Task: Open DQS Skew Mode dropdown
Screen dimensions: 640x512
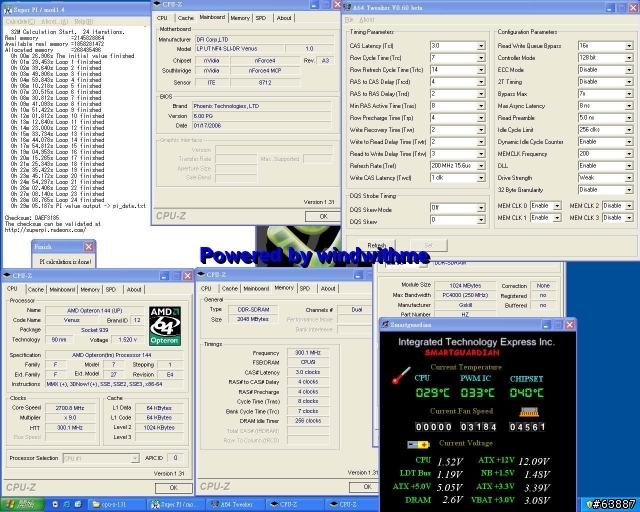Action: coord(481,208)
